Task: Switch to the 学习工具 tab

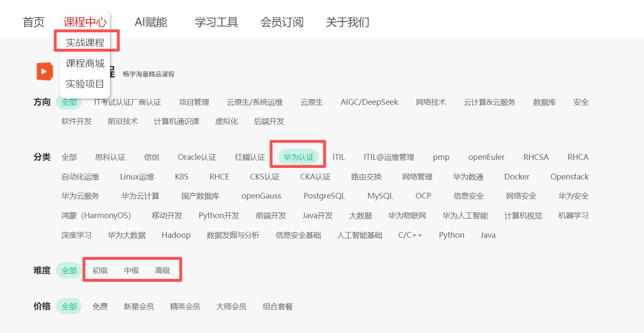Action: (x=216, y=21)
